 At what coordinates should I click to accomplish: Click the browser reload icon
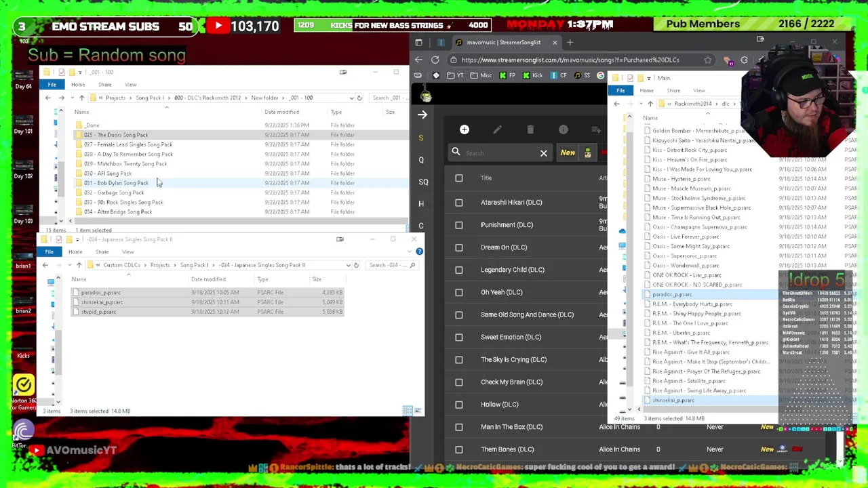tap(435, 60)
